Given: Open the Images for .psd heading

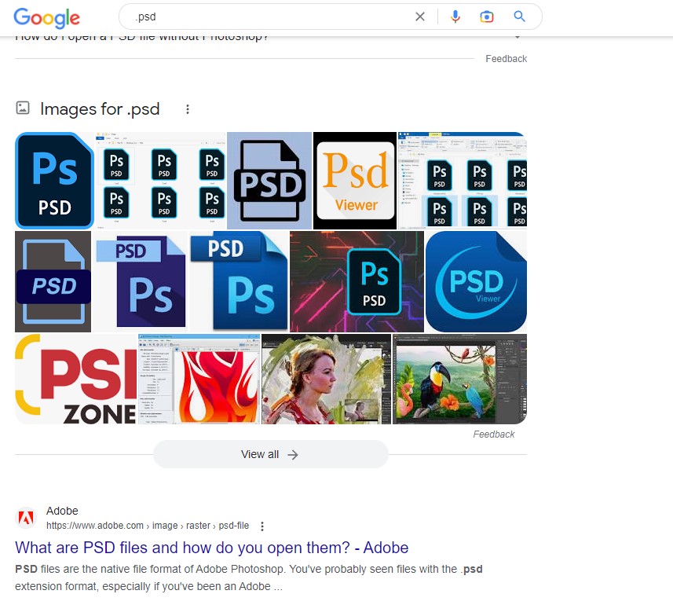Looking at the screenshot, I should tap(100, 109).
